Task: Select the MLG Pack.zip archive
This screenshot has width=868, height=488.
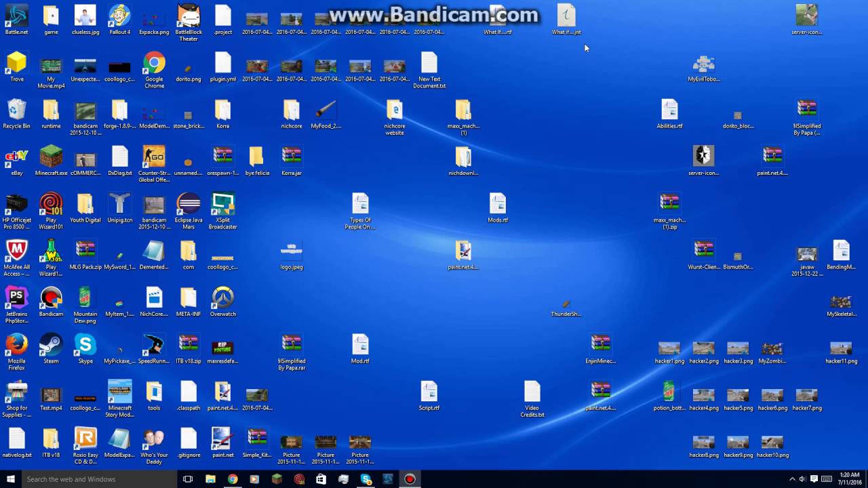Action: click(x=85, y=254)
